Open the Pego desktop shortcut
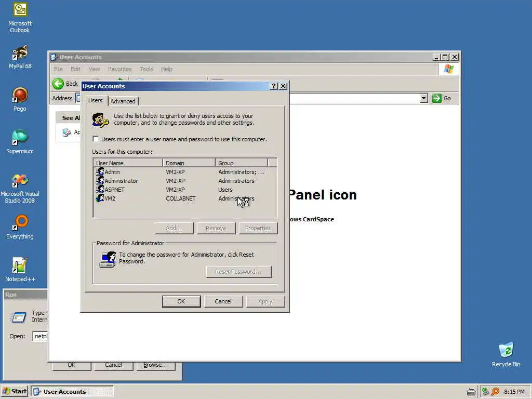Image resolution: width=532 pixels, height=399 pixels. point(20,99)
